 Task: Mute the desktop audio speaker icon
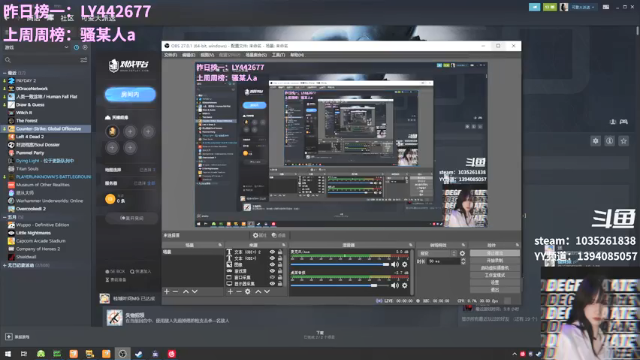[x=395, y=285]
